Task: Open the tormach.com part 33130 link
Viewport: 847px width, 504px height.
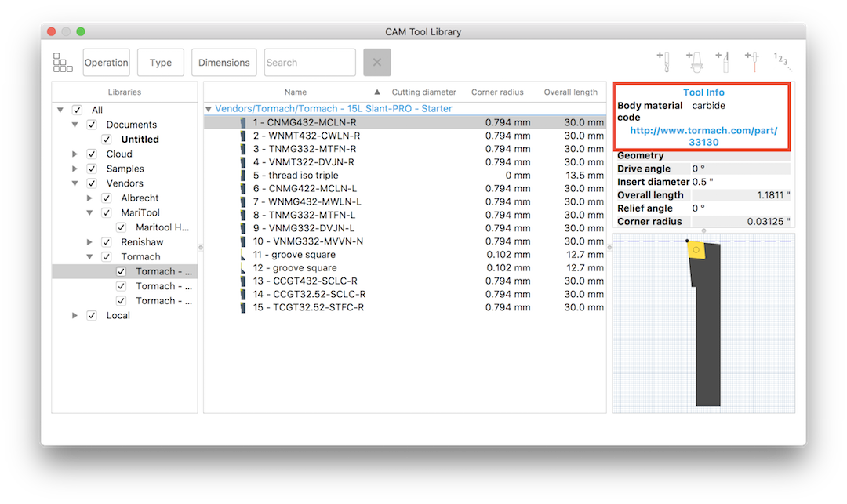Action: coord(703,136)
